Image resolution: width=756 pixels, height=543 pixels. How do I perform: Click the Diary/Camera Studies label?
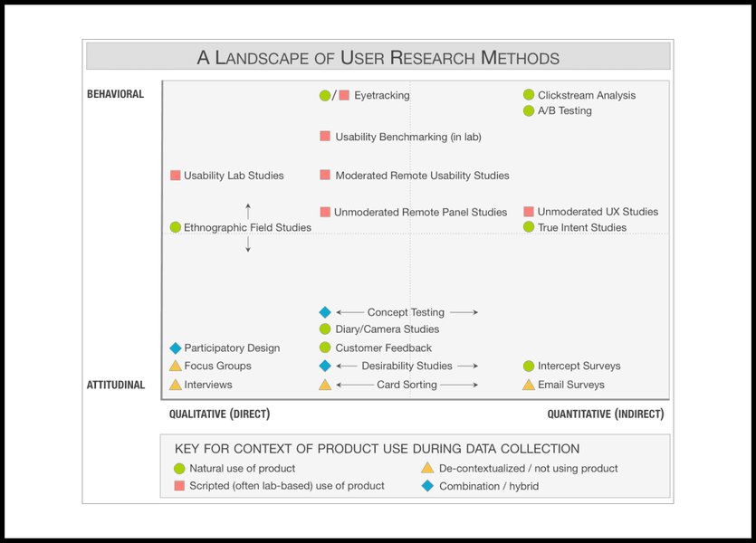388,329
